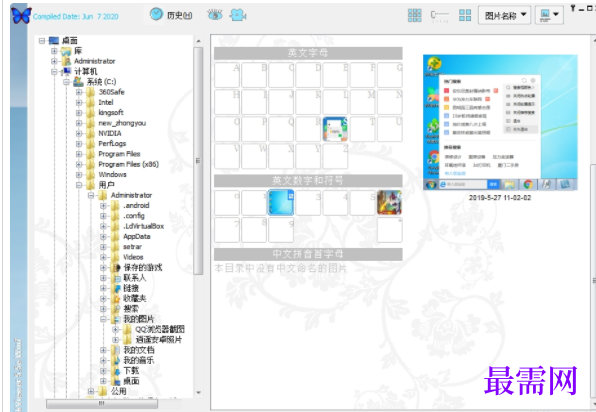Select the Windows folder
The height and width of the screenshot is (412, 596).
112,174
